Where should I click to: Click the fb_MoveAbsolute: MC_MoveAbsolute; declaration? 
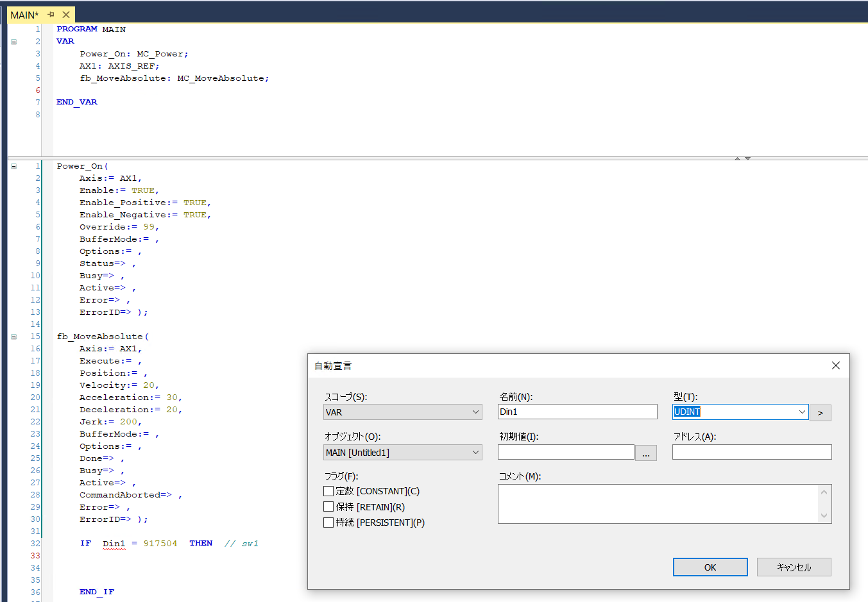click(174, 78)
